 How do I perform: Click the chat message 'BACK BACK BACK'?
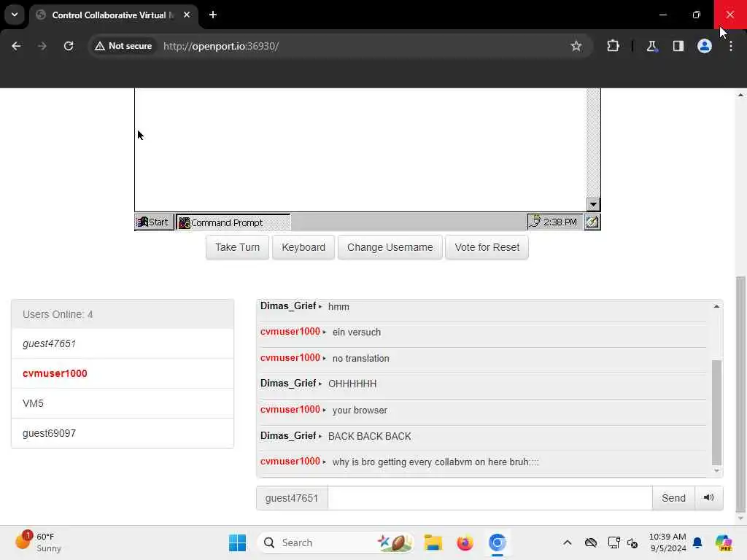[369, 436]
